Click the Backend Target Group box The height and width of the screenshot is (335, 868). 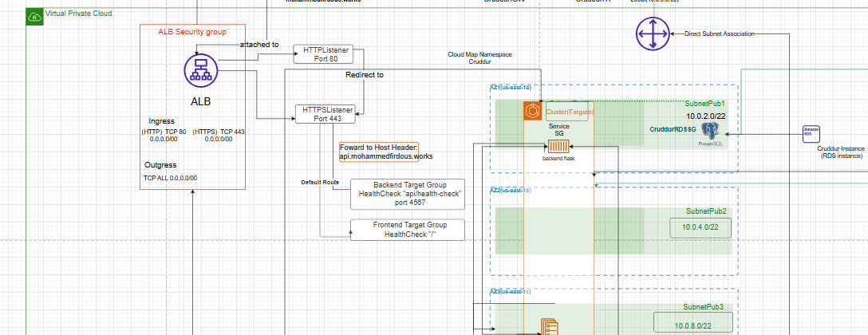click(407, 195)
